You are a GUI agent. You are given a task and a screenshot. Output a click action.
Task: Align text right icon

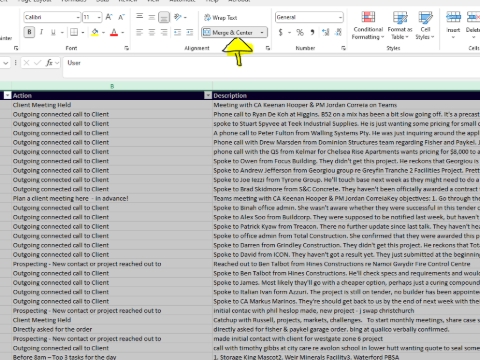pyautogui.click(x=164, y=32)
